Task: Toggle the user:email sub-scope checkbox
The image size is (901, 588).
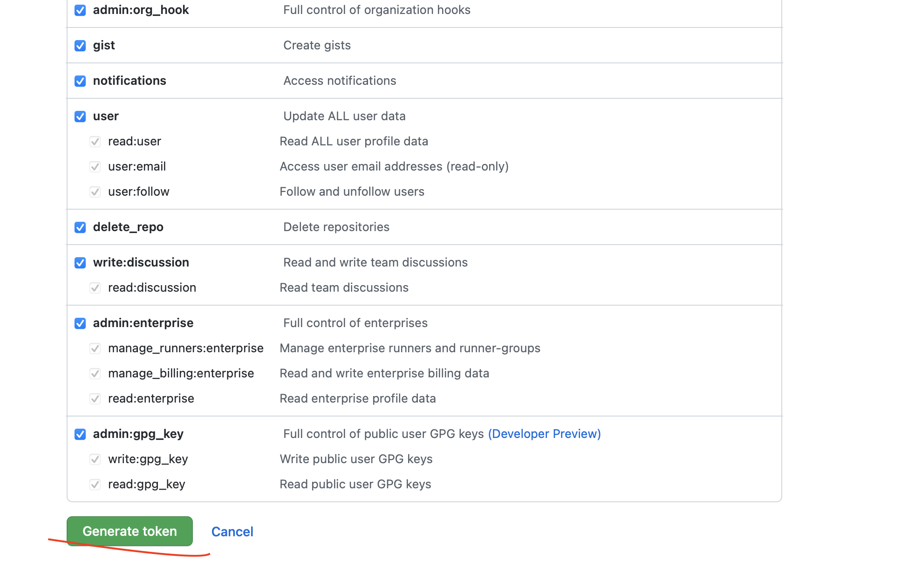Action: click(x=95, y=167)
